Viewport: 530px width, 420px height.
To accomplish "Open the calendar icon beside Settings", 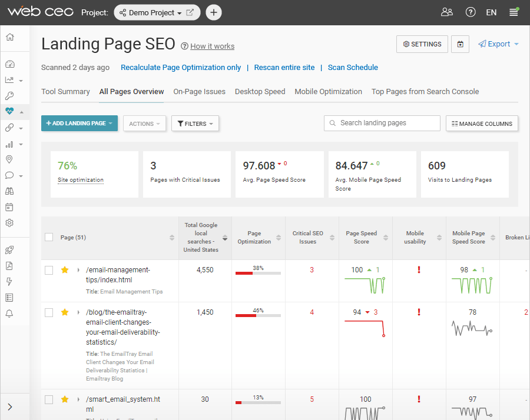I will (461, 44).
